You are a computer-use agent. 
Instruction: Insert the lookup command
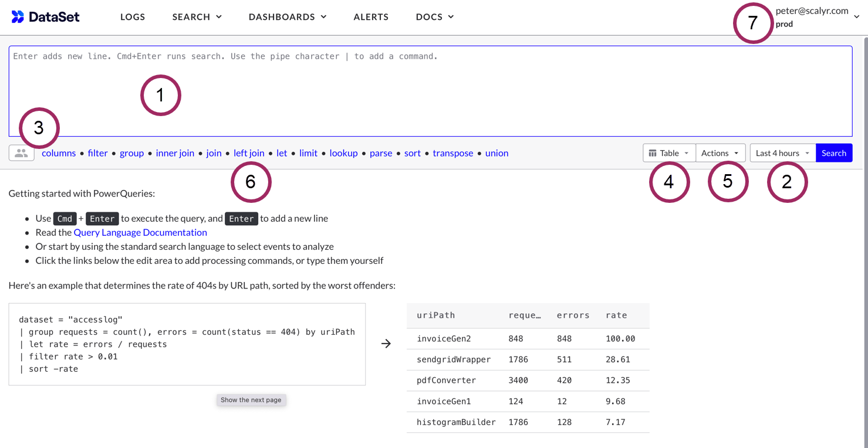pos(343,152)
